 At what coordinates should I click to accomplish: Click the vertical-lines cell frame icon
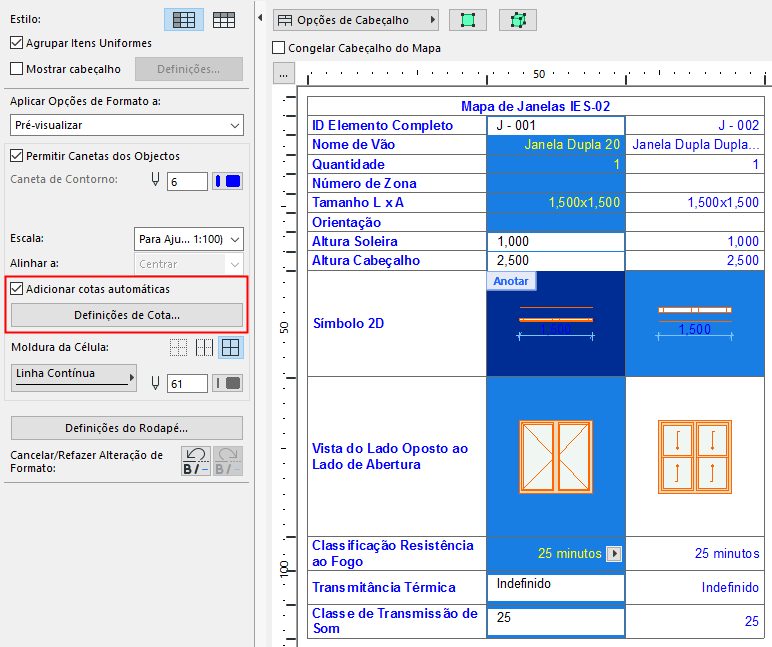coord(204,348)
